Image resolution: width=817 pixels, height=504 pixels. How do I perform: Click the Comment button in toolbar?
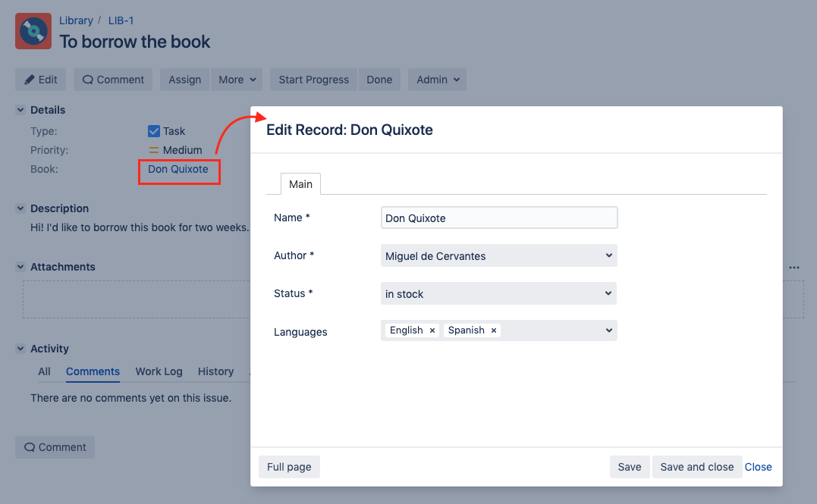113,80
